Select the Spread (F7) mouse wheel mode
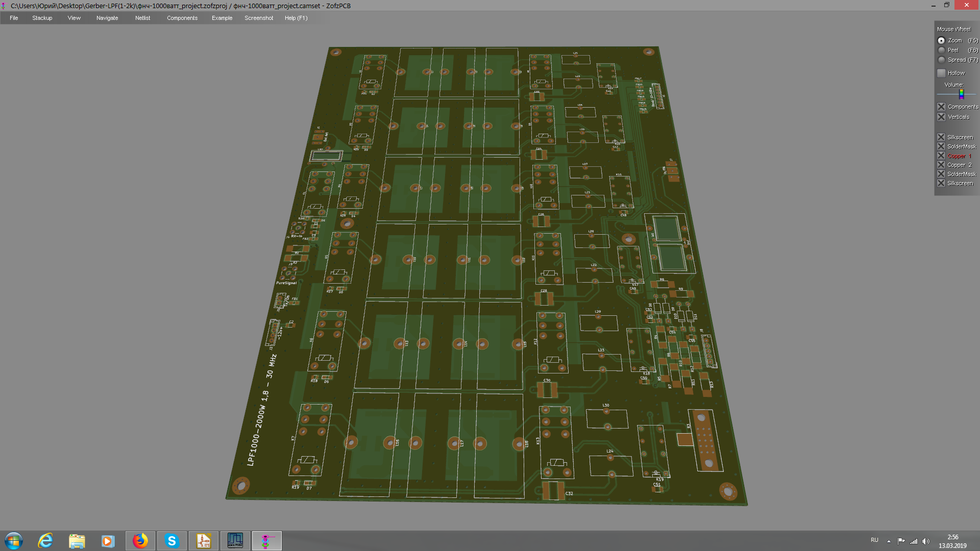This screenshot has height=551, width=980. [941, 60]
